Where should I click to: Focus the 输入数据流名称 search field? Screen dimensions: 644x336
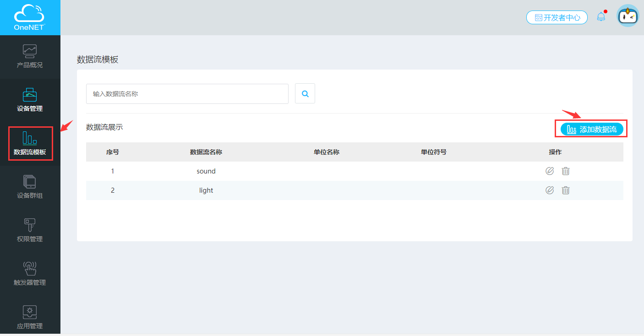187,94
